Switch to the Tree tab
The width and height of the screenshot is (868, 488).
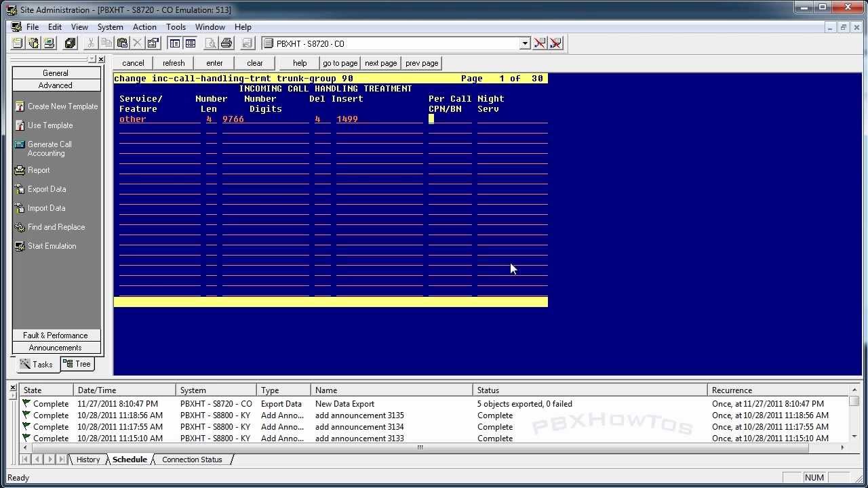coord(77,364)
